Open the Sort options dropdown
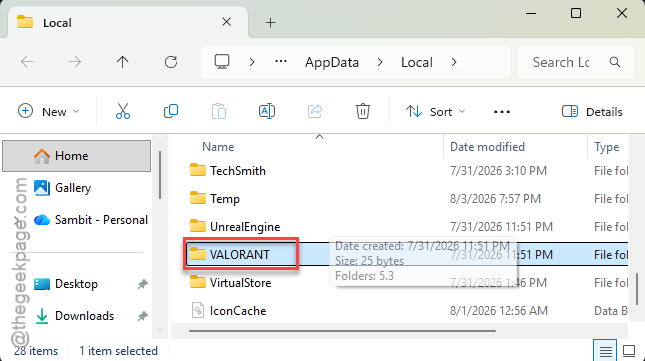 [435, 111]
